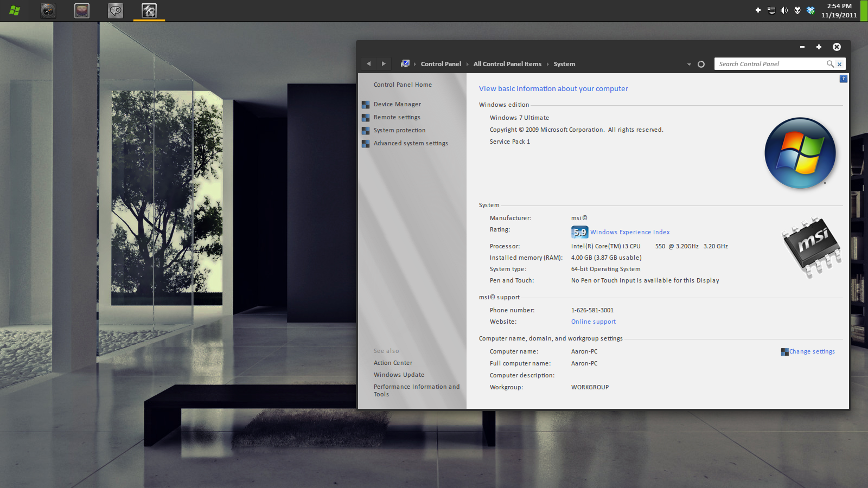868x488 pixels.
Task: Open the blue help question mark
Action: [x=843, y=79]
